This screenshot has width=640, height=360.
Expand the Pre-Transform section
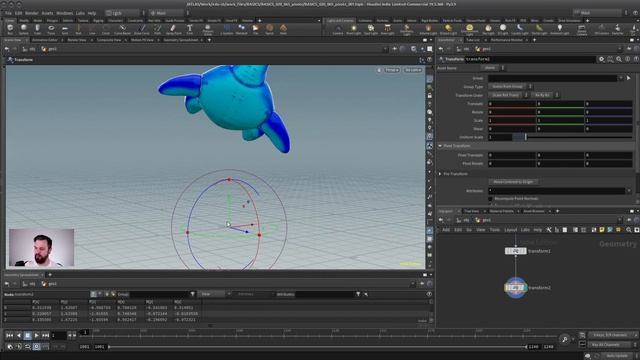pos(440,174)
